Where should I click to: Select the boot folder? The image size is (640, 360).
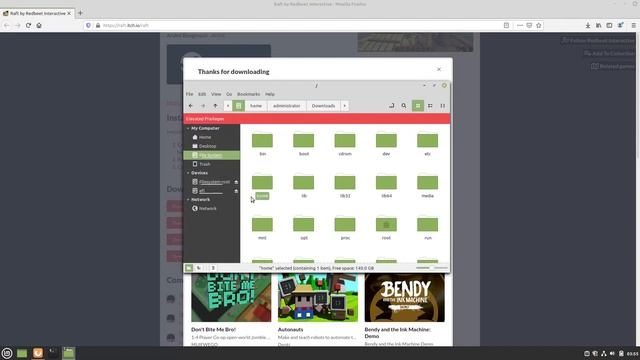304,144
